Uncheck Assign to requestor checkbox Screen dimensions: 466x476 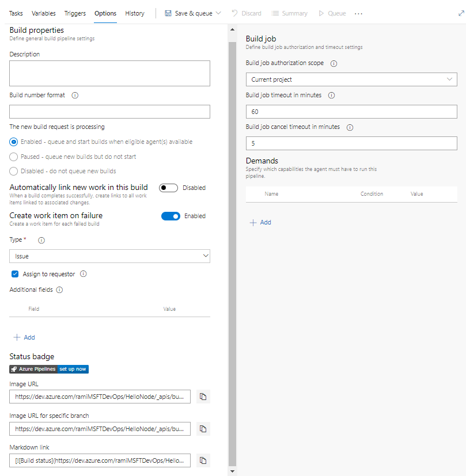(x=15, y=274)
